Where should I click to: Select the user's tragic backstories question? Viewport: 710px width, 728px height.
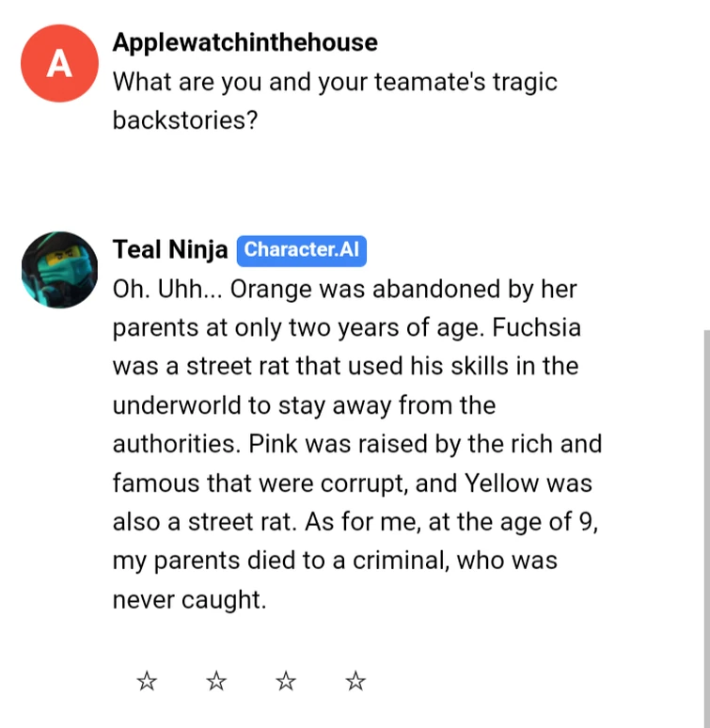click(335, 102)
